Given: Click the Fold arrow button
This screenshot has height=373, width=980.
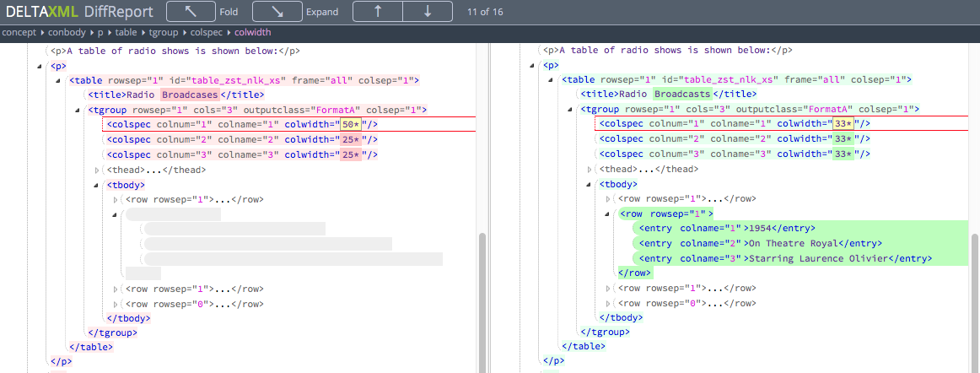Looking at the screenshot, I should pyautogui.click(x=190, y=12).
